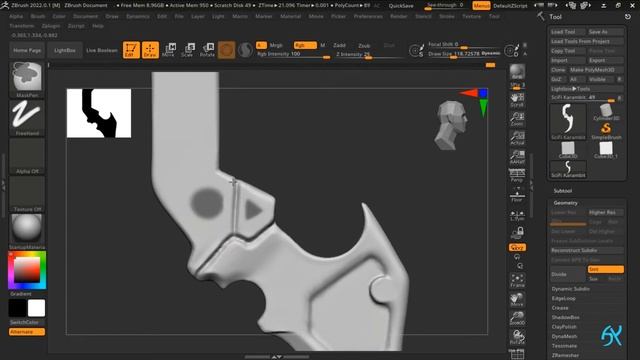The image size is (640, 360).
Task: Toggle L.Sym local symmetry
Action: (517, 215)
